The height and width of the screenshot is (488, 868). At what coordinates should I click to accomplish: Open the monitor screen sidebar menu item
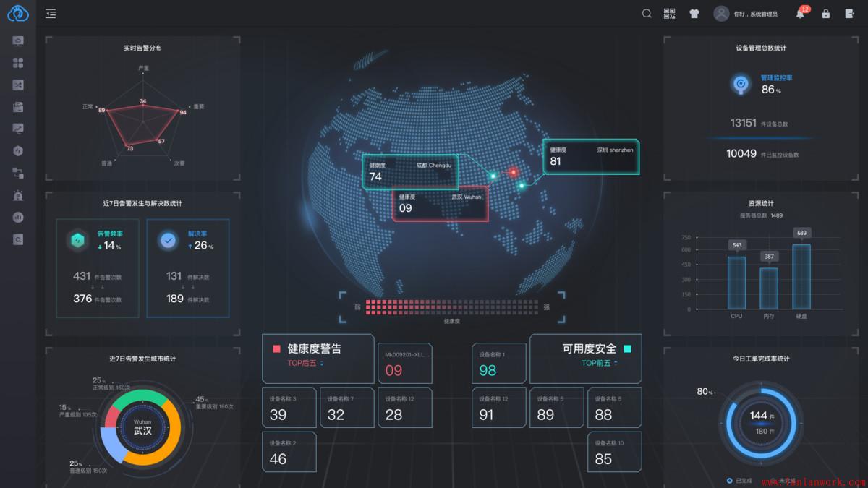(18, 41)
